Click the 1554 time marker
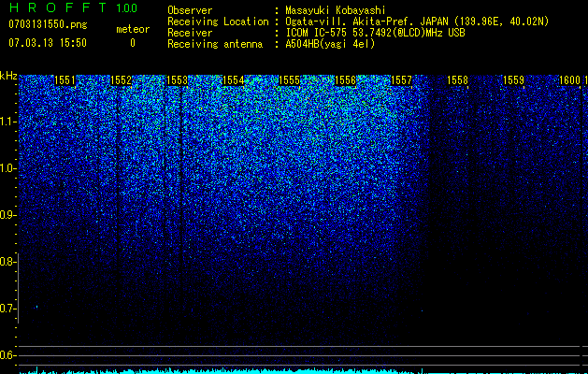Image resolution: width=588 pixels, height=374 pixels. (x=234, y=80)
